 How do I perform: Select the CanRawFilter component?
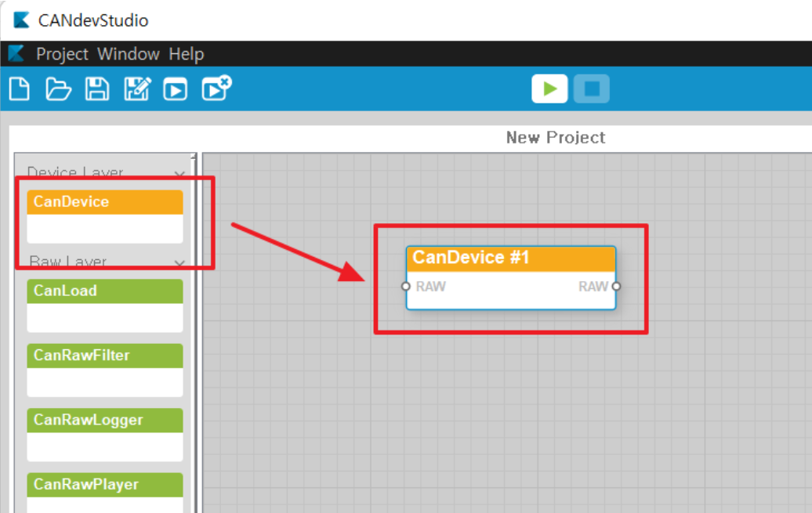tap(105, 356)
